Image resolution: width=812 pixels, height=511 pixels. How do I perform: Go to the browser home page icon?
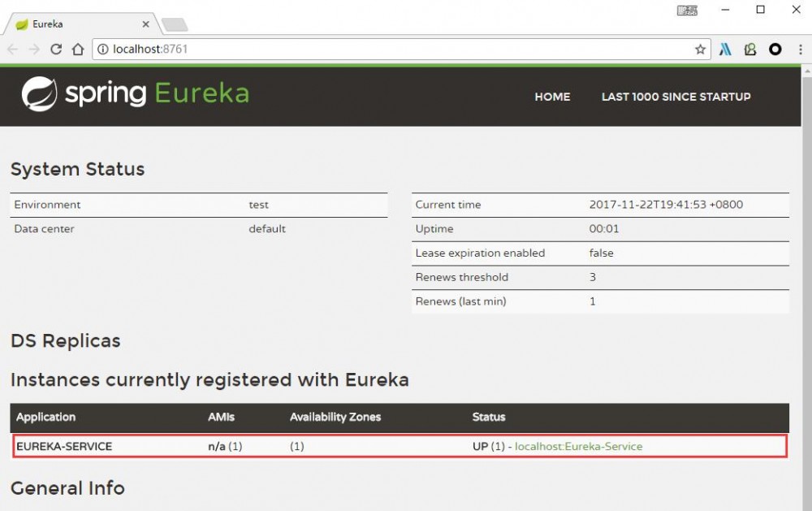(78, 50)
